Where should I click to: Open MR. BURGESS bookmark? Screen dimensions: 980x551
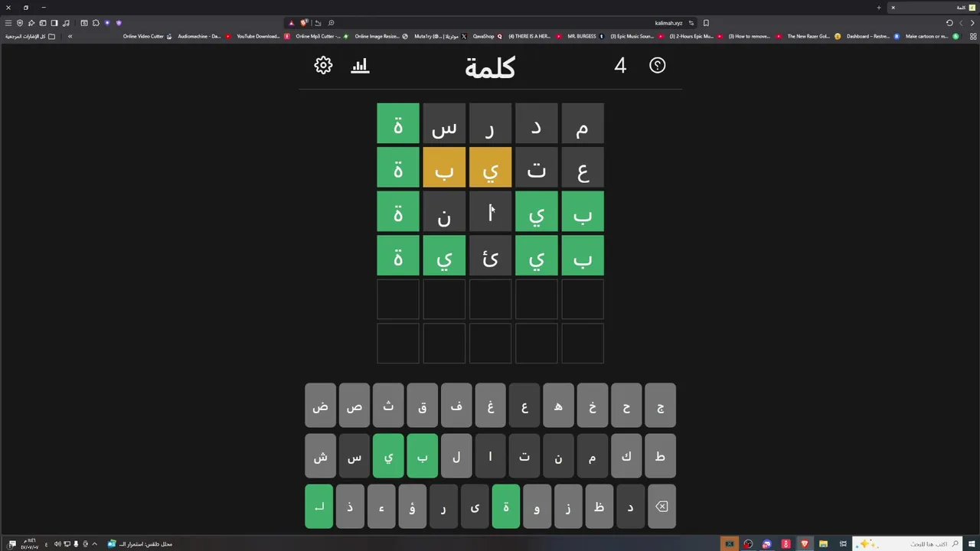[x=586, y=36]
